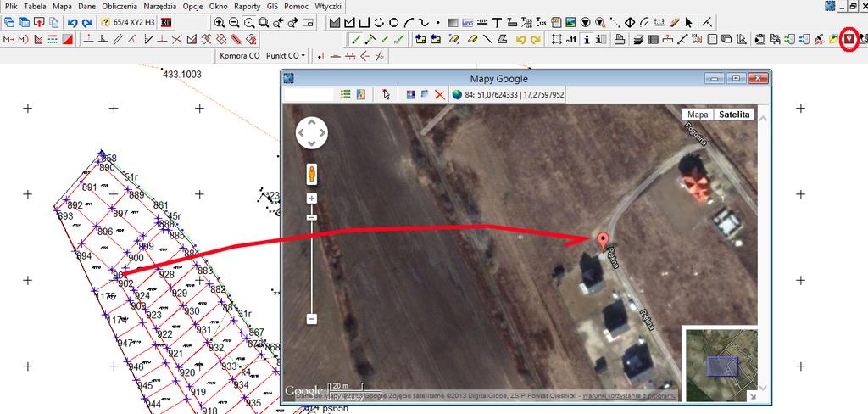Screen dimensions: 868x414
Task: Click the zoom in magnifier icon
Action: 220,23
